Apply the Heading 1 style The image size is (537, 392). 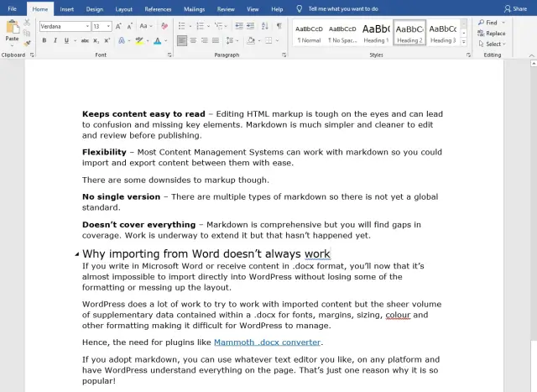(376, 33)
